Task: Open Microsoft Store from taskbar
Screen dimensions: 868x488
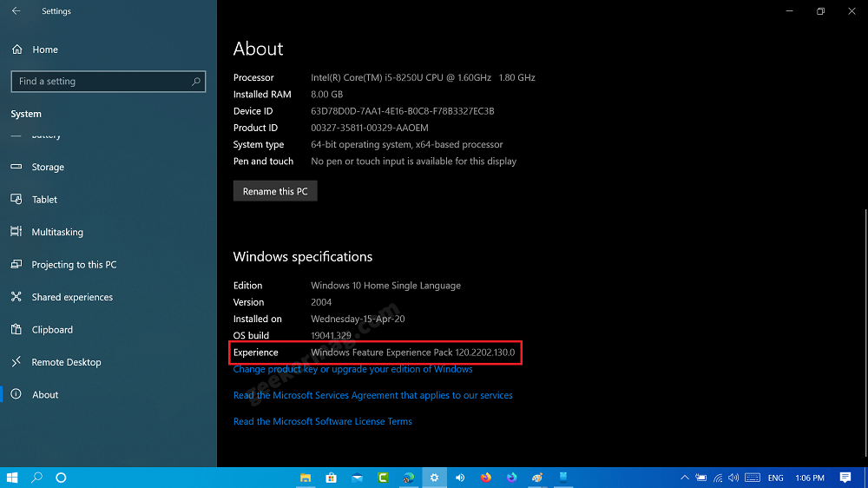Action: [x=331, y=478]
